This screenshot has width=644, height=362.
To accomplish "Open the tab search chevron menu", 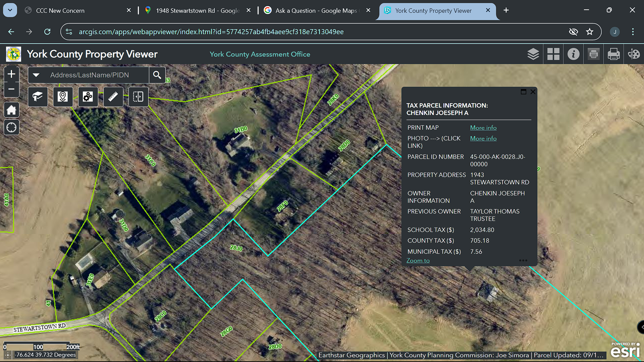I will tap(10, 10).
